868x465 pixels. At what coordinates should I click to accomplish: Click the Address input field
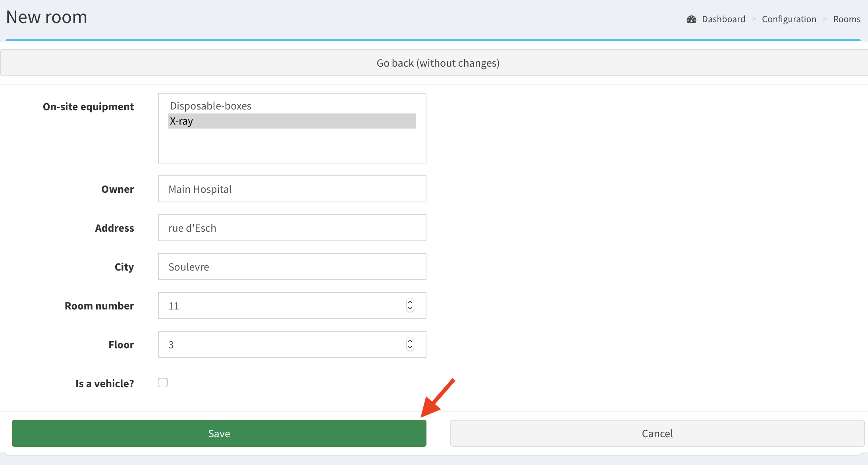pyautogui.click(x=291, y=228)
